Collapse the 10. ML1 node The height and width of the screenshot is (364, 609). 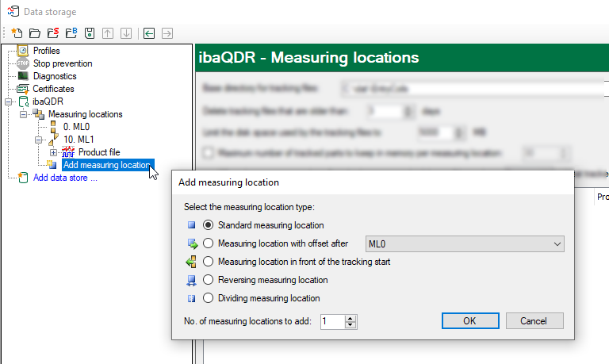[x=38, y=140]
